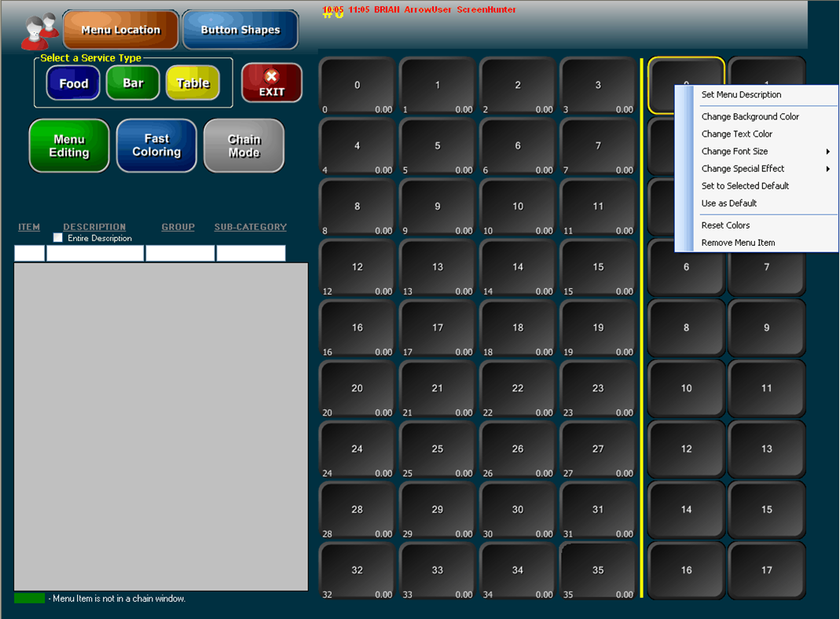Screen dimensions: 840x619
Task: Focus the filter field under ITEM
Action: tap(29, 253)
